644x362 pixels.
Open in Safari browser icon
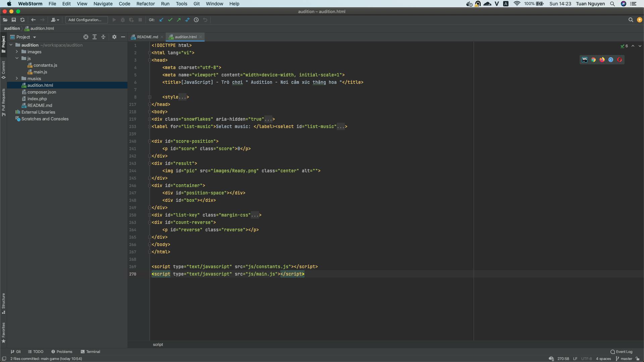611,60
